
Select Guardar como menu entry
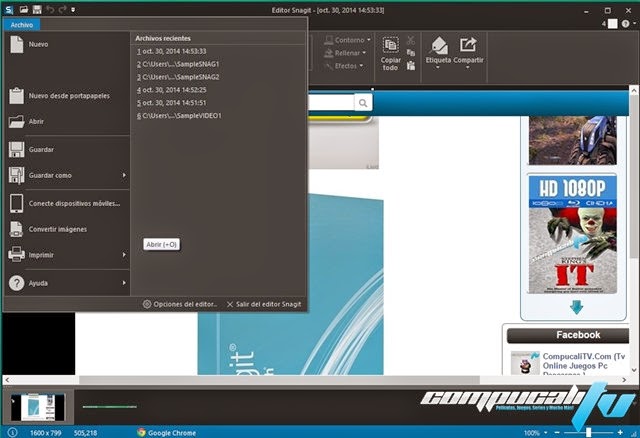coord(67,175)
